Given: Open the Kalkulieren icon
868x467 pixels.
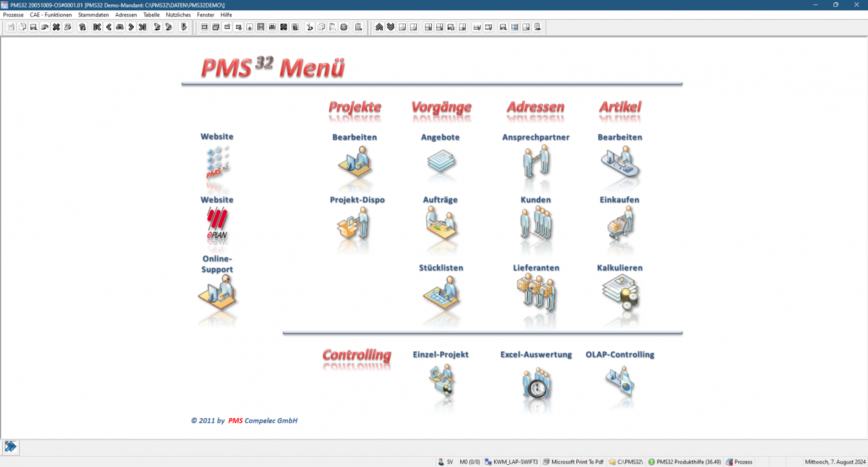Looking at the screenshot, I should coord(620,292).
